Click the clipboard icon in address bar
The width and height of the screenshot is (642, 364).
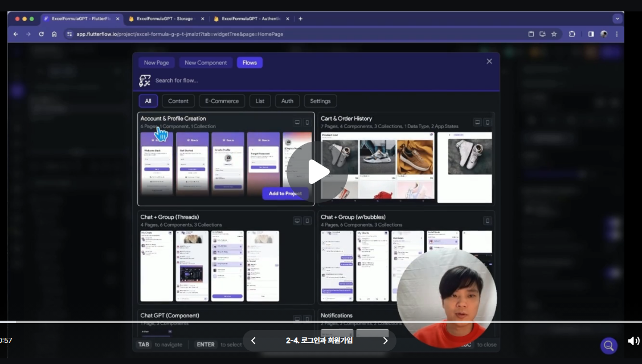coord(531,34)
